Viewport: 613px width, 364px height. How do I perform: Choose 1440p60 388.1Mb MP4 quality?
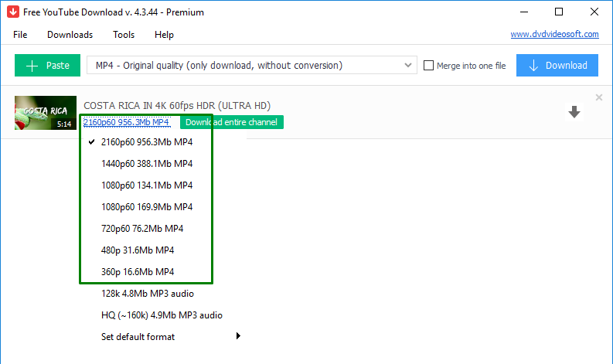tap(147, 163)
